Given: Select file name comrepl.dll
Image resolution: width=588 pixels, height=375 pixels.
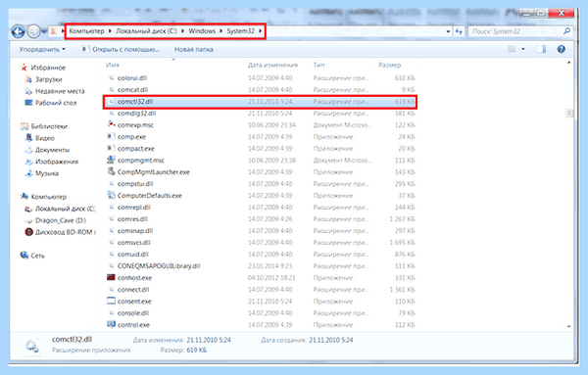Looking at the screenshot, I should 133,208.
